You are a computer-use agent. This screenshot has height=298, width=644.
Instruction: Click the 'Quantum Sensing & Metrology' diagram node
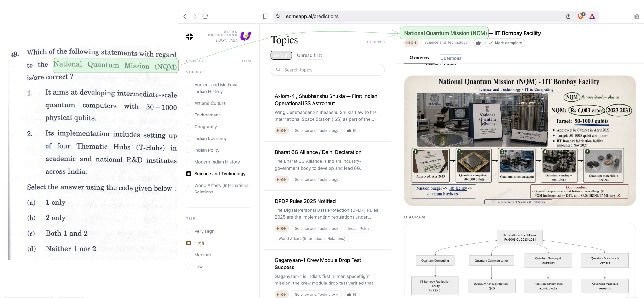point(548,261)
